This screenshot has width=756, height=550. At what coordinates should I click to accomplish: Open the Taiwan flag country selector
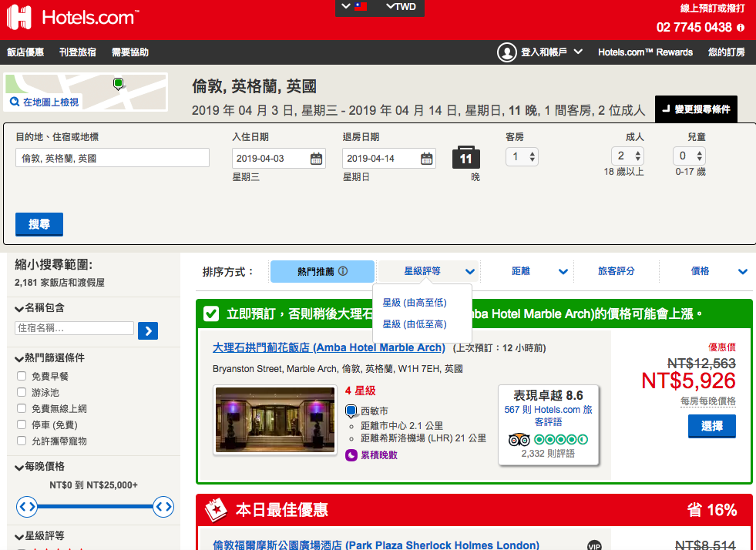pyautogui.click(x=354, y=7)
